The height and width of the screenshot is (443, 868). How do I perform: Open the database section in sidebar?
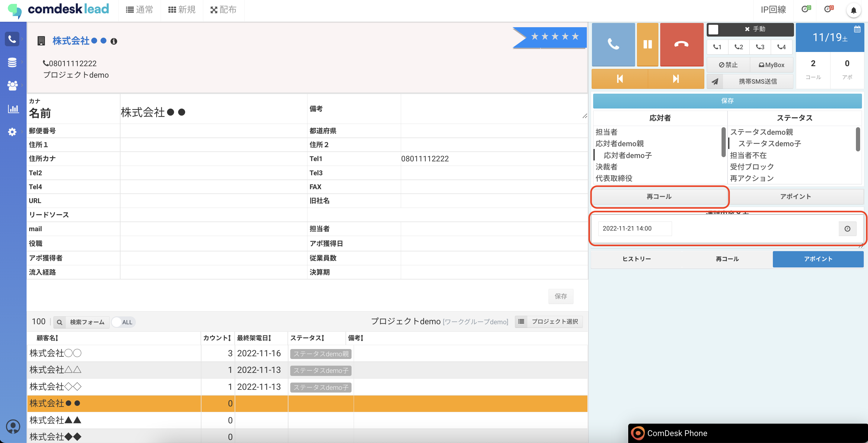tap(12, 62)
